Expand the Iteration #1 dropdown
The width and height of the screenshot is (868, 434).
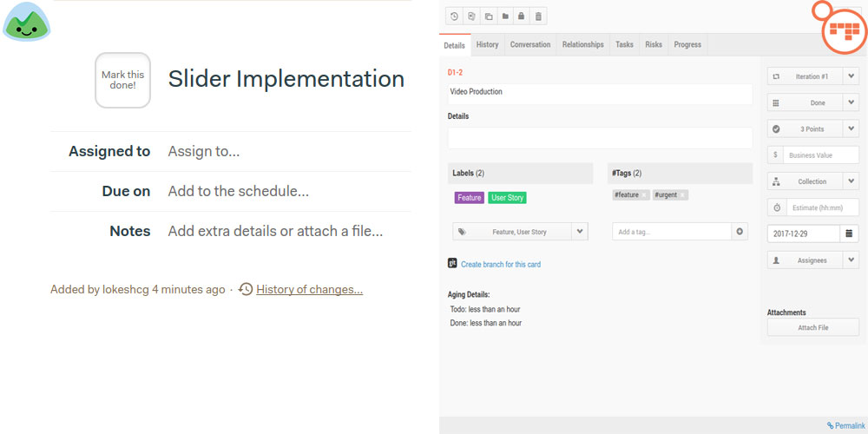(851, 76)
